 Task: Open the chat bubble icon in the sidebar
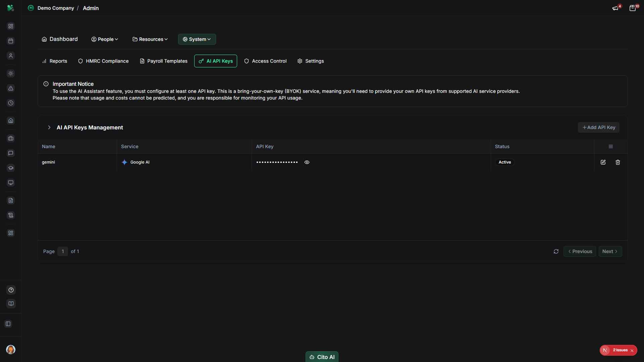point(11,153)
